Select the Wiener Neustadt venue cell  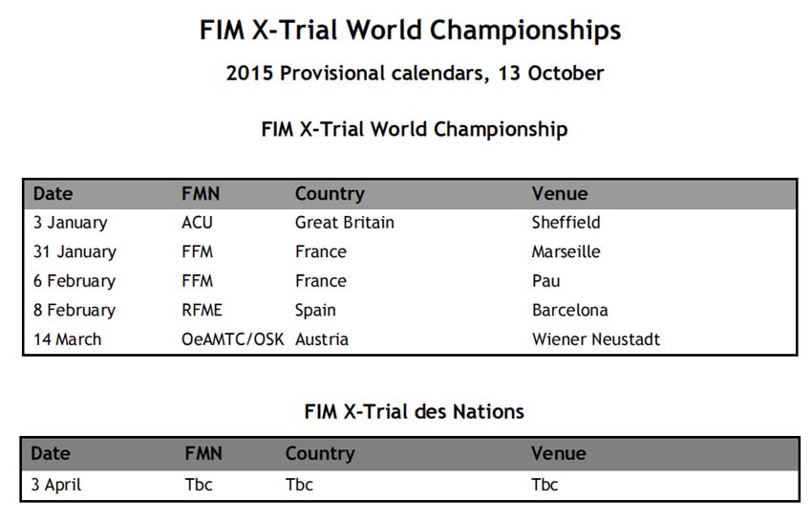(596, 339)
